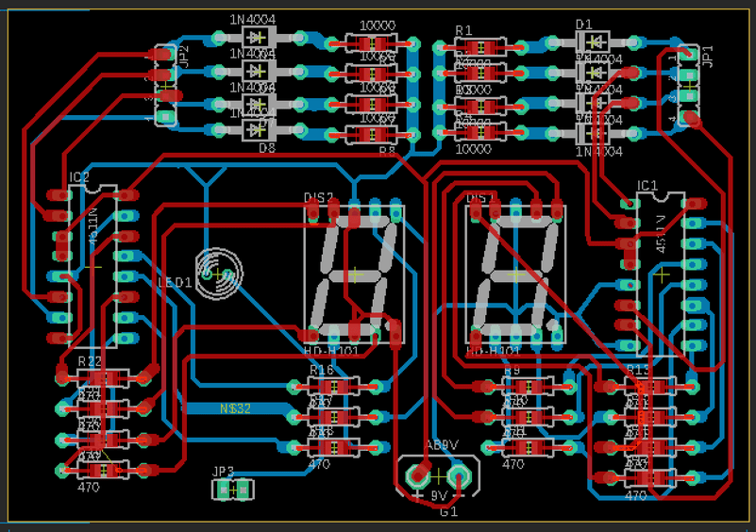Click the 470 value under the R13 group
The height and width of the screenshot is (532, 756).
pos(635,495)
